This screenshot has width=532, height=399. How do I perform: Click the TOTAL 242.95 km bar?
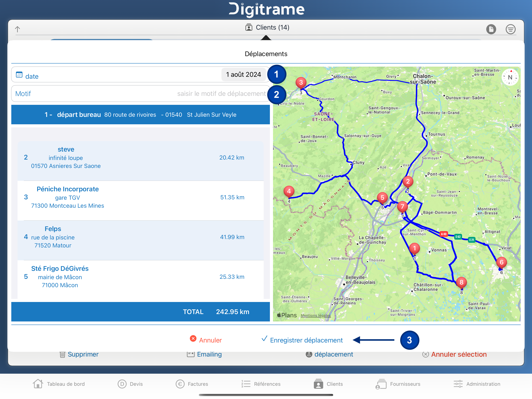[140, 312]
